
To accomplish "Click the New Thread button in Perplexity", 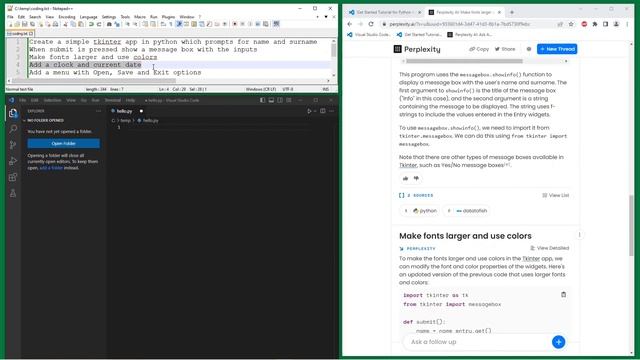I will pos(557,49).
